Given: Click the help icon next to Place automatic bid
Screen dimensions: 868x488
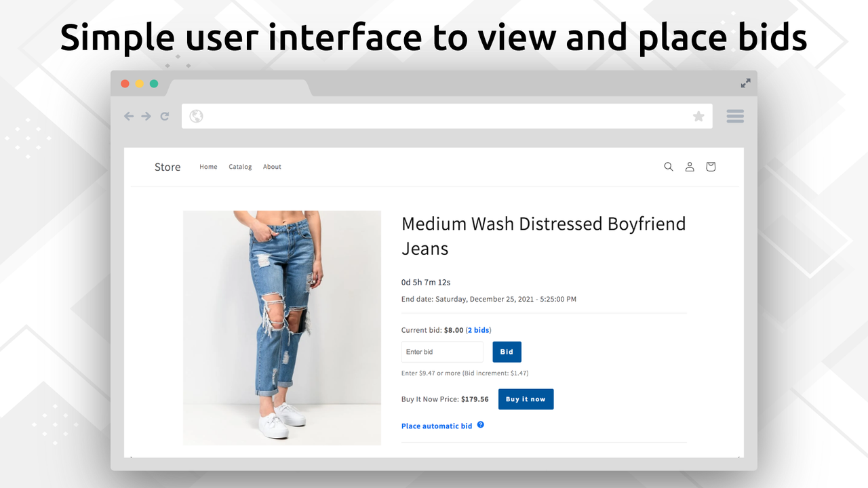Looking at the screenshot, I should pyautogui.click(x=480, y=425).
